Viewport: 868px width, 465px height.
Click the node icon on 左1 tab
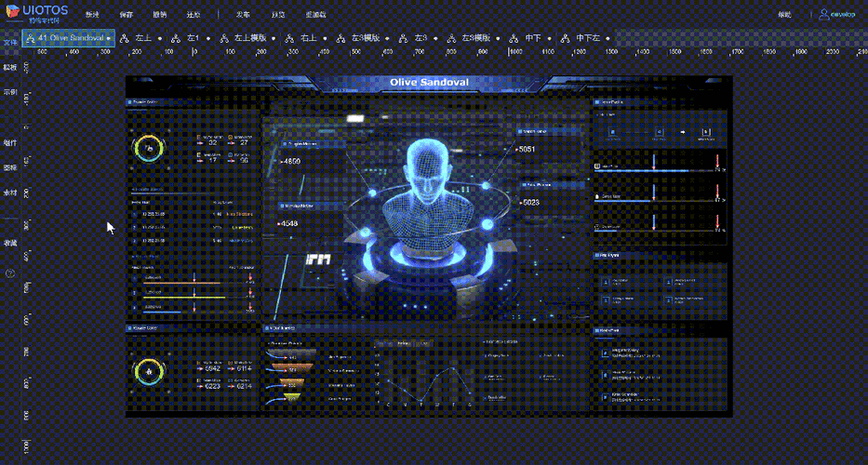[176, 38]
